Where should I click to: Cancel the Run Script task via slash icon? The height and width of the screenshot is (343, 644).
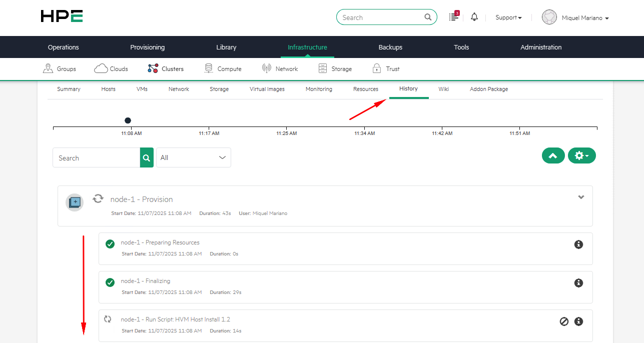(564, 321)
